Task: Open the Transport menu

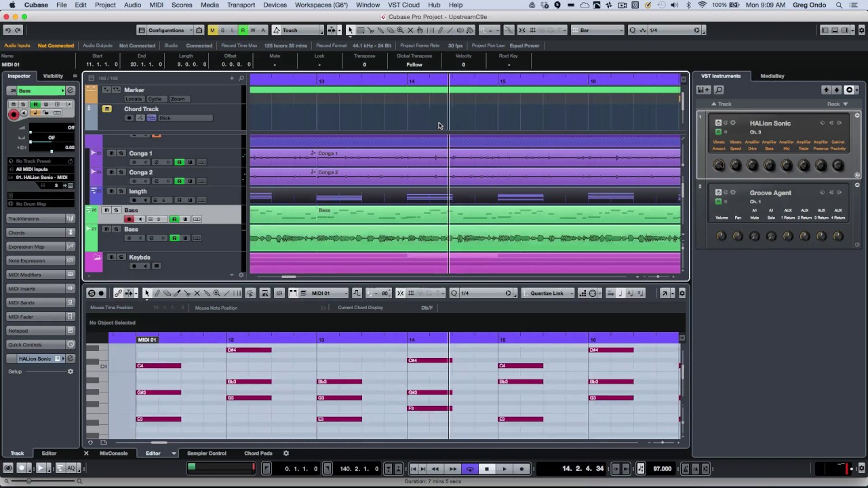Action: 241,5
